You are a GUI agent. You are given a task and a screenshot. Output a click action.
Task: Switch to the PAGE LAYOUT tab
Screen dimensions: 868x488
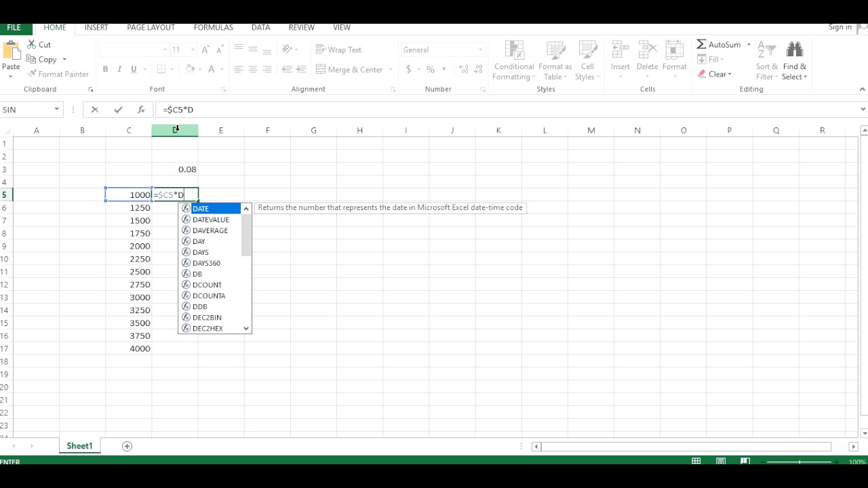151,27
